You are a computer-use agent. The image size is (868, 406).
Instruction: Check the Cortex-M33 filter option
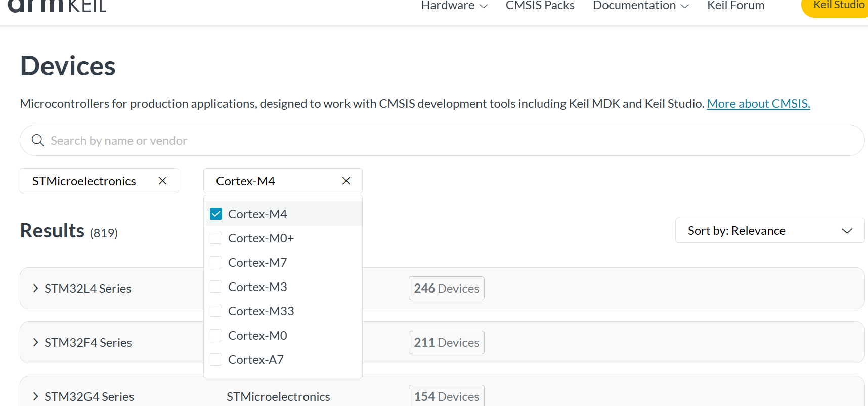(x=216, y=311)
